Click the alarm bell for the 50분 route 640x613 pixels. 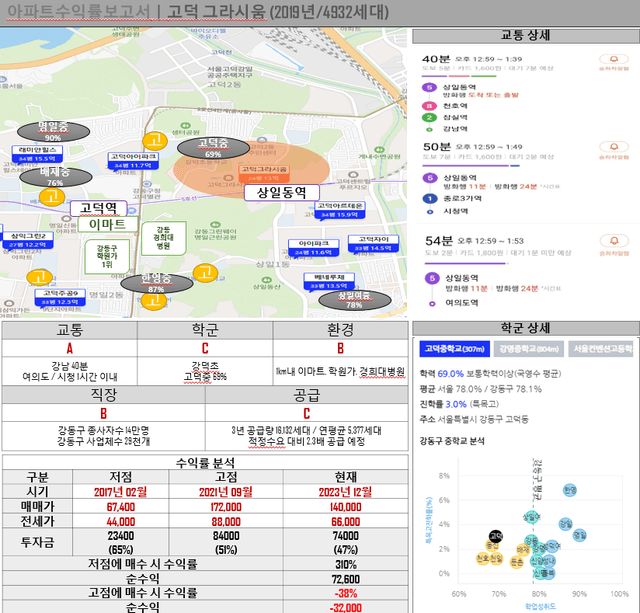[x=613, y=147]
